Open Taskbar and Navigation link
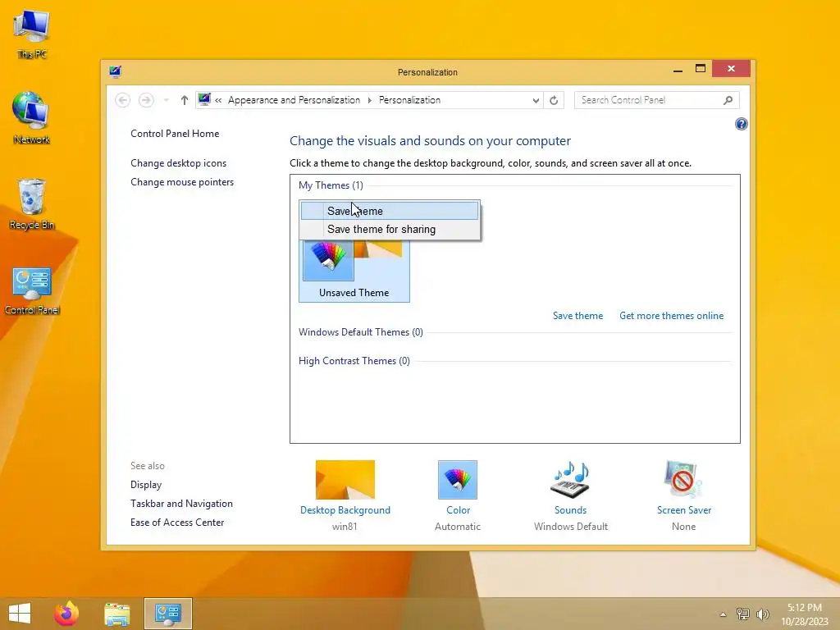 coord(181,504)
